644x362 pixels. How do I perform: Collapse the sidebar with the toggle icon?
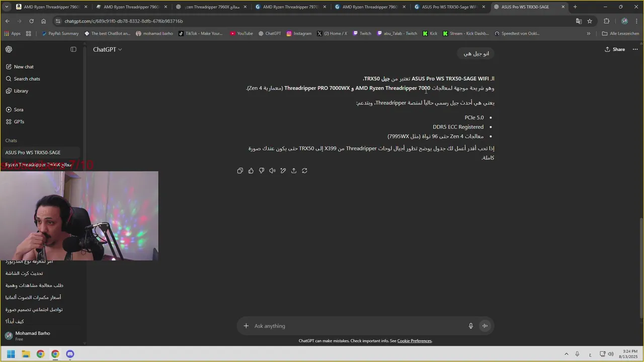pyautogui.click(x=73, y=49)
